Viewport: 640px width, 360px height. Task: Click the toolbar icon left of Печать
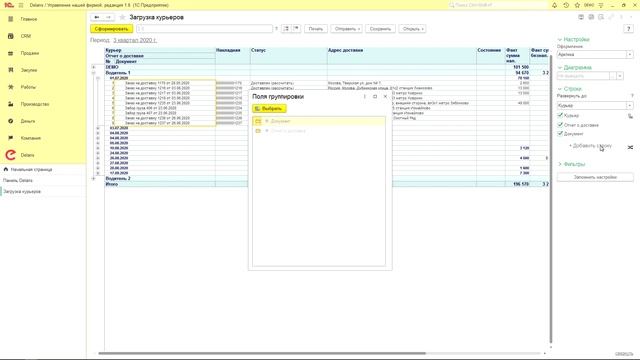[x=297, y=29]
